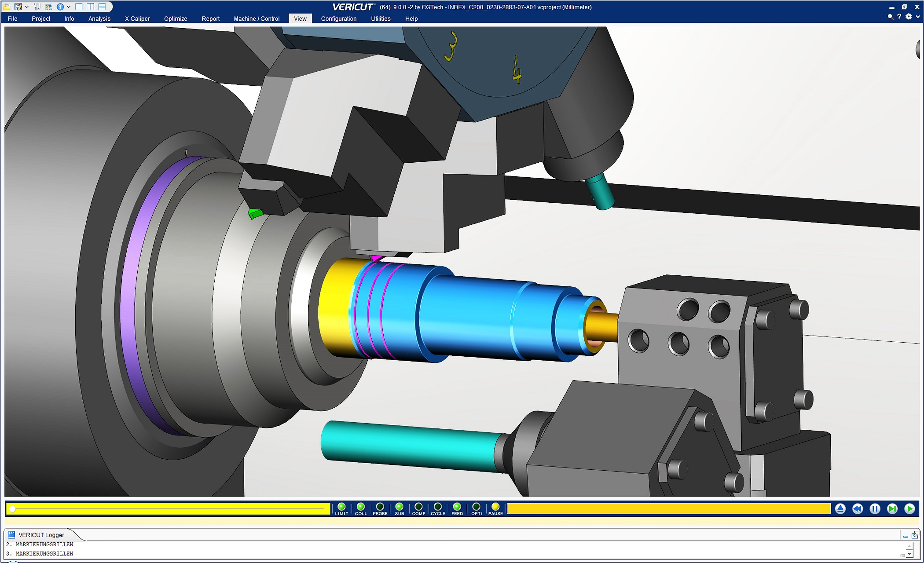Click the Reset Model eject-style button
This screenshot has height=563, width=924.
pos(840,509)
